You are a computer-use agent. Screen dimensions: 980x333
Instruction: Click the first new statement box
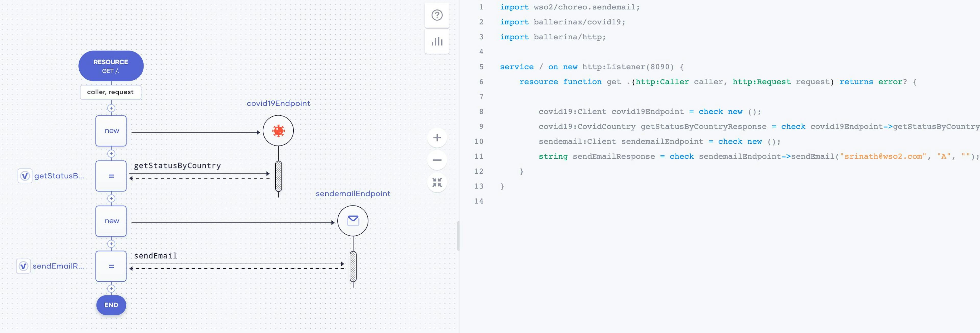(x=111, y=130)
